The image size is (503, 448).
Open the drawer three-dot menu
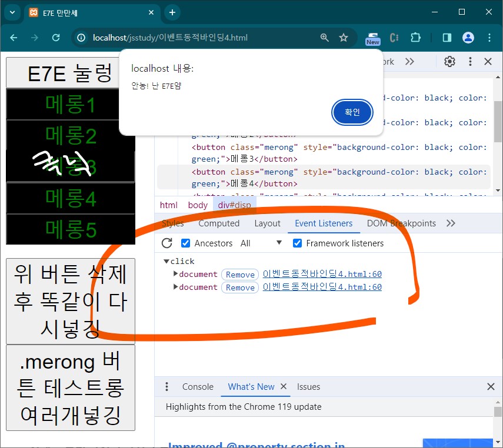point(166,386)
